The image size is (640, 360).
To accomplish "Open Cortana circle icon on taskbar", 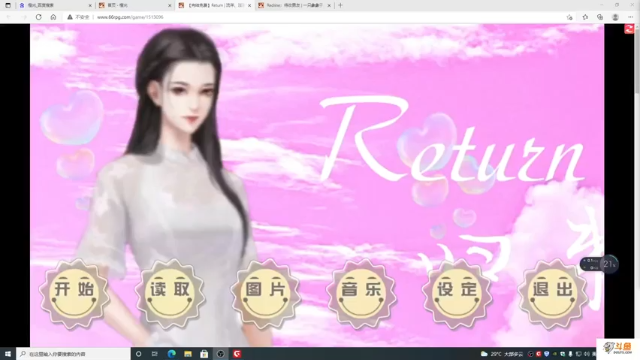I will click(139, 354).
